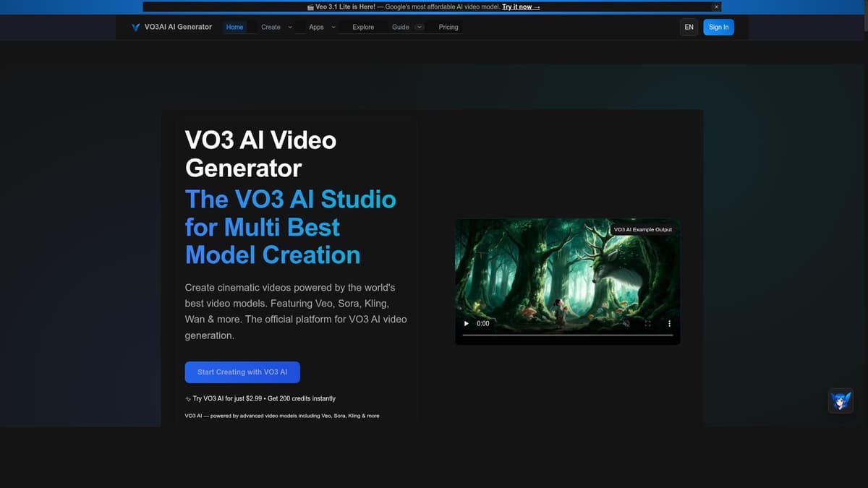Screen dimensions: 868x488
Task: Activate the Home navigation highlight
Action: coord(234,27)
